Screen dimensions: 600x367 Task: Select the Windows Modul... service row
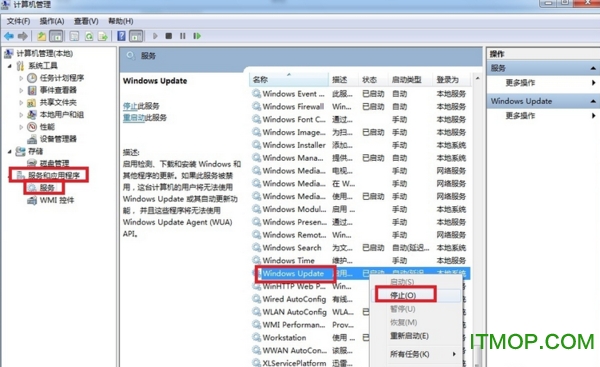360,209
